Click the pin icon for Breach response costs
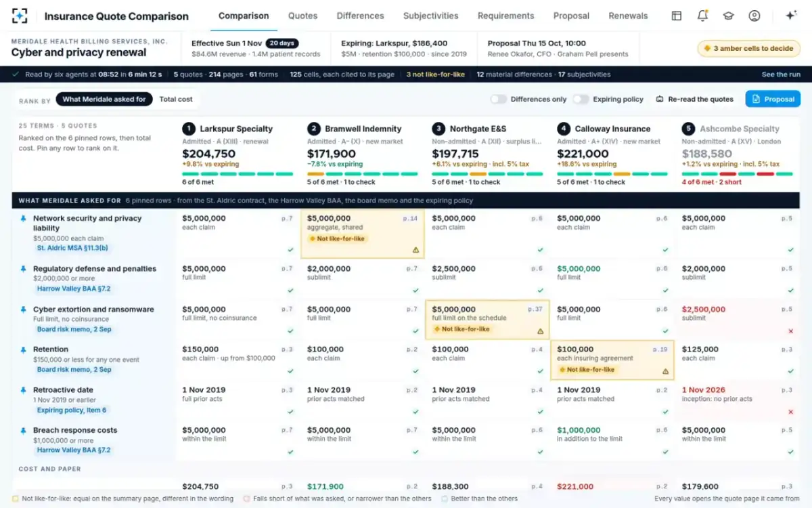This screenshot has height=508, width=812. (x=24, y=430)
